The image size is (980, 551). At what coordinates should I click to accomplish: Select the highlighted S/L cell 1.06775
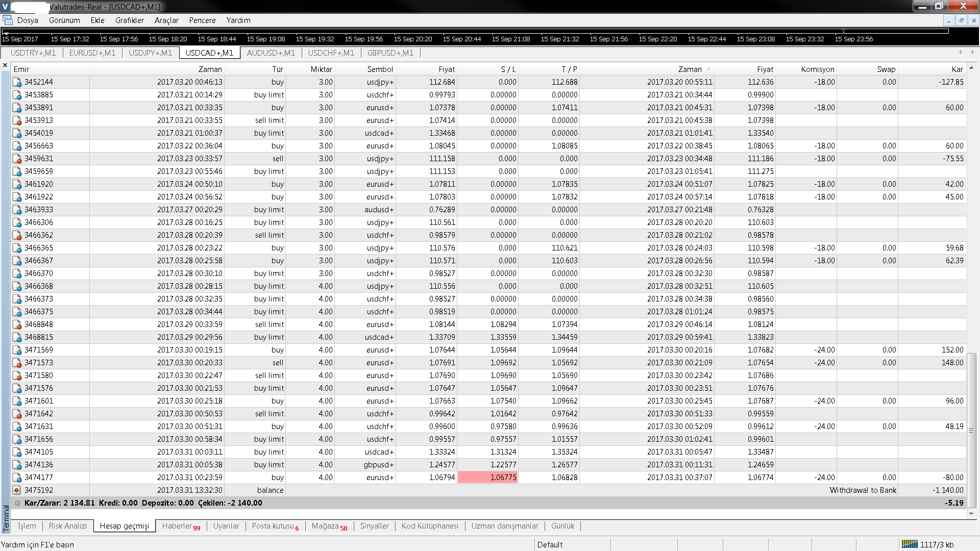click(x=488, y=478)
